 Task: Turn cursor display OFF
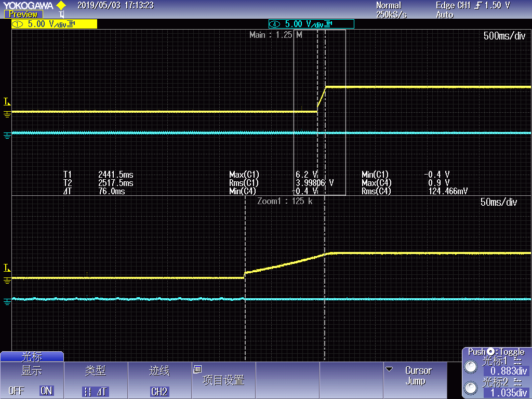point(16,391)
